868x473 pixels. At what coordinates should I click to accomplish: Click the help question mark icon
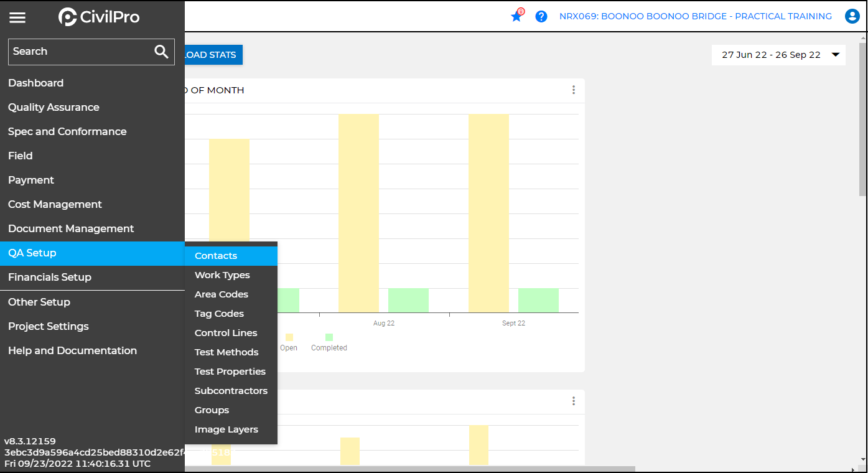(x=541, y=16)
